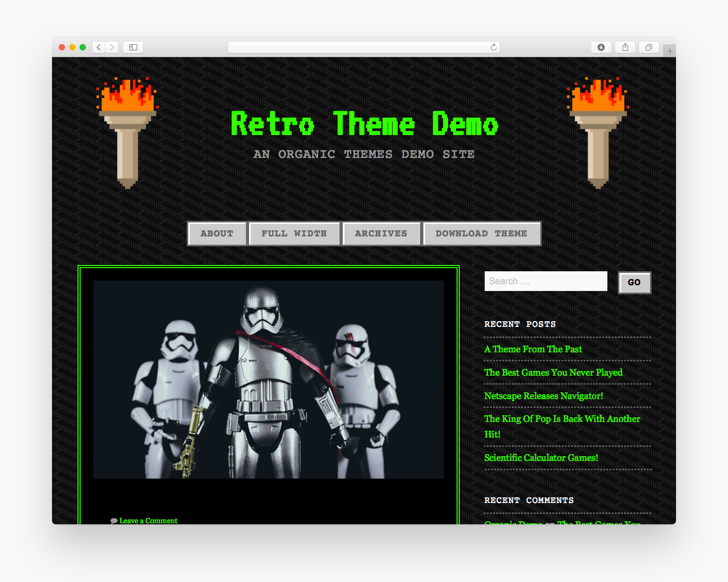Open the share sheet icon

(x=625, y=47)
